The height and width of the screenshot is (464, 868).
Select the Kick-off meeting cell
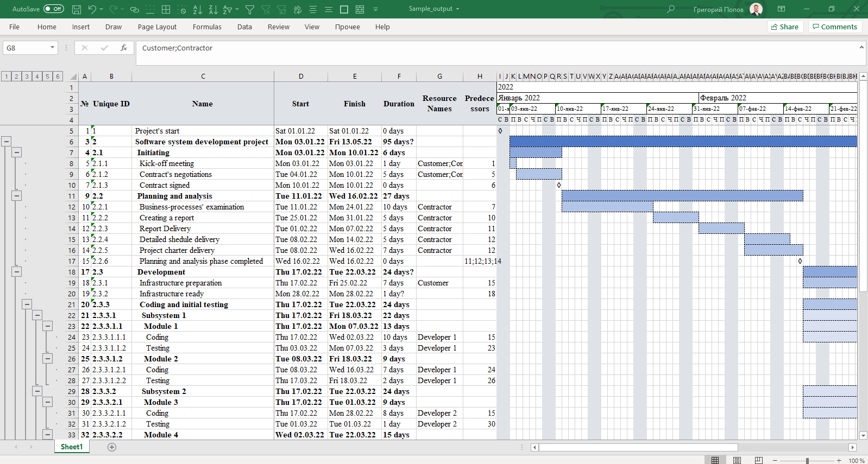click(166, 163)
